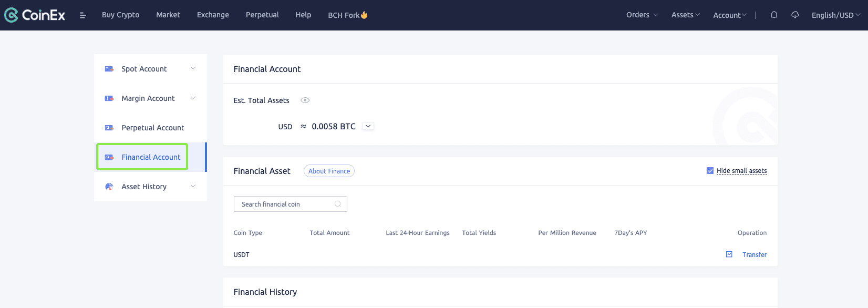868x308 pixels.
Task: Select Financial Account in the sidebar
Action: pos(151,157)
